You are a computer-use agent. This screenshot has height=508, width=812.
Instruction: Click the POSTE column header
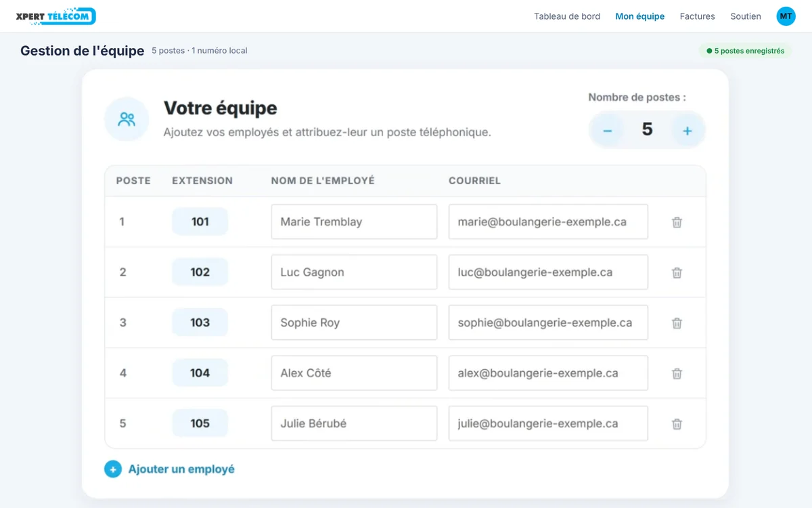click(x=133, y=181)
